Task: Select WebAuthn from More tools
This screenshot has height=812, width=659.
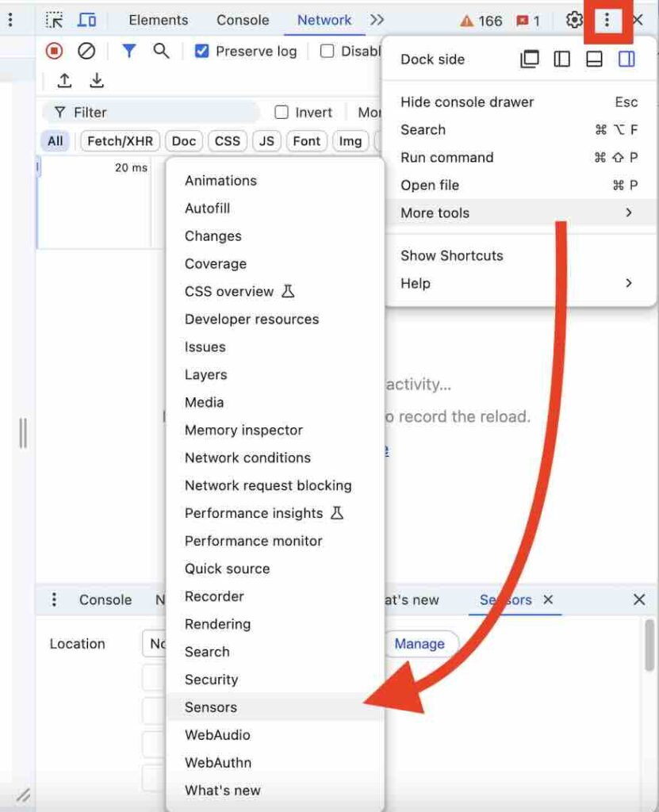Action: pyautogui.click(x=275, y=762)
